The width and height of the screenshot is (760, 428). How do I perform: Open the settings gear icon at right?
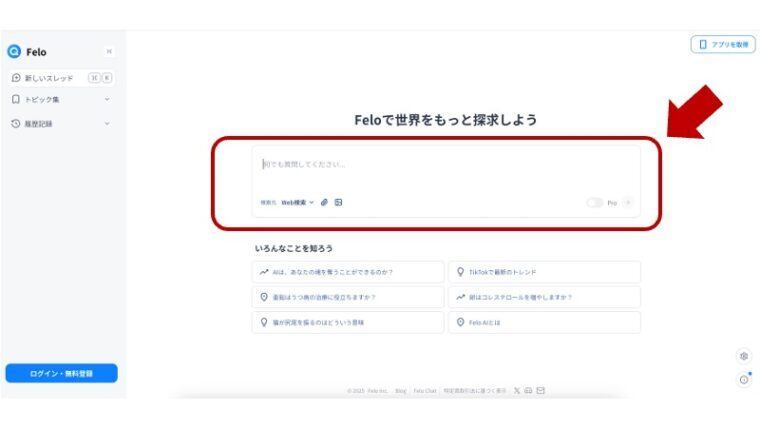(744, 356)
